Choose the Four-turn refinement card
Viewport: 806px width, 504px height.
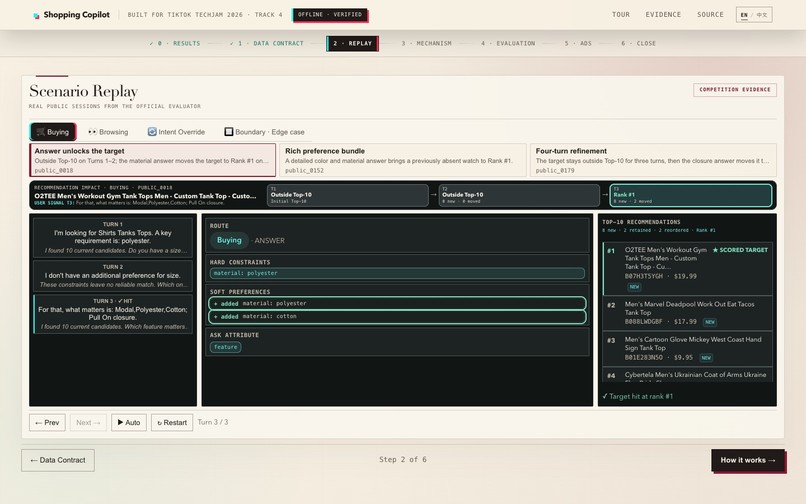653,160
